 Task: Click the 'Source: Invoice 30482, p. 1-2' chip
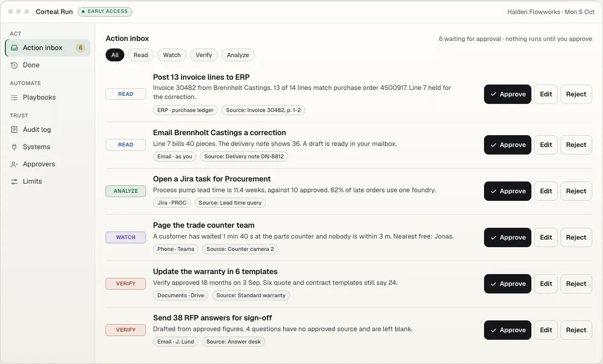coord(263,110)
